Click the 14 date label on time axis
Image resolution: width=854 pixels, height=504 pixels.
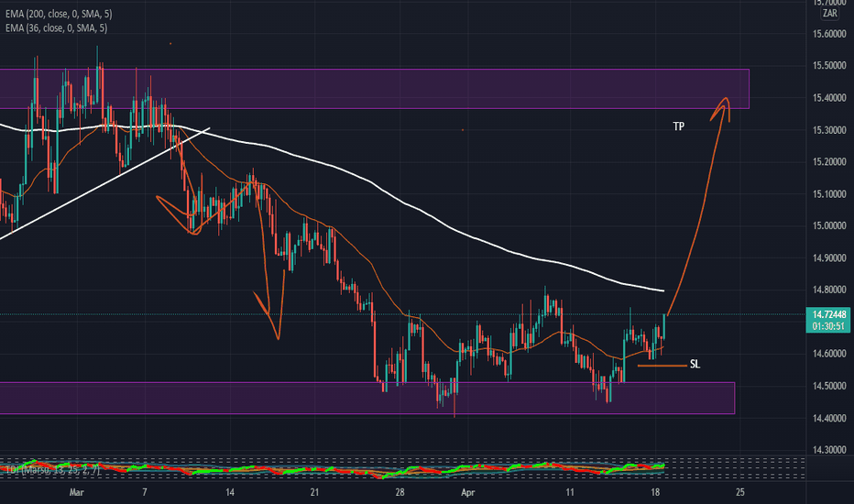point(230,492)
